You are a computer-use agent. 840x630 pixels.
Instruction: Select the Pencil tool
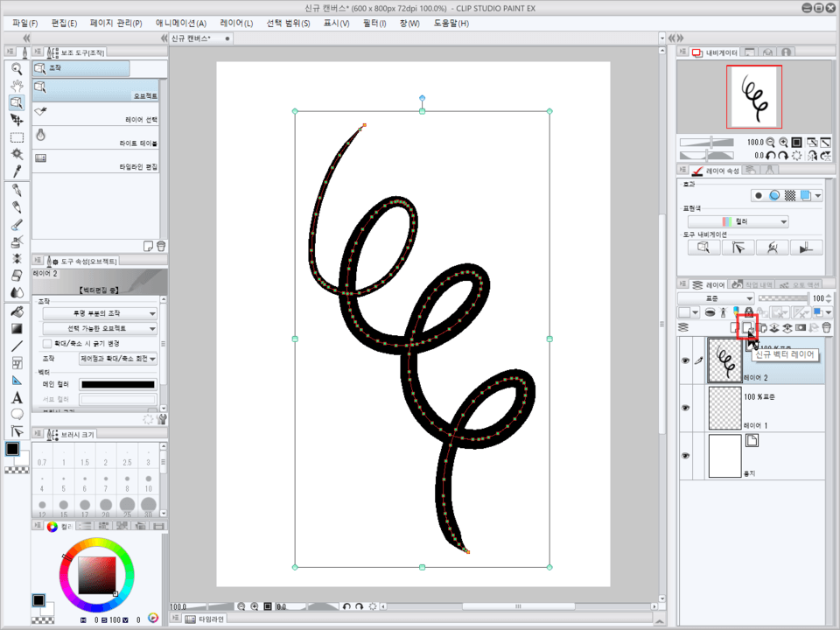[17, 208]
